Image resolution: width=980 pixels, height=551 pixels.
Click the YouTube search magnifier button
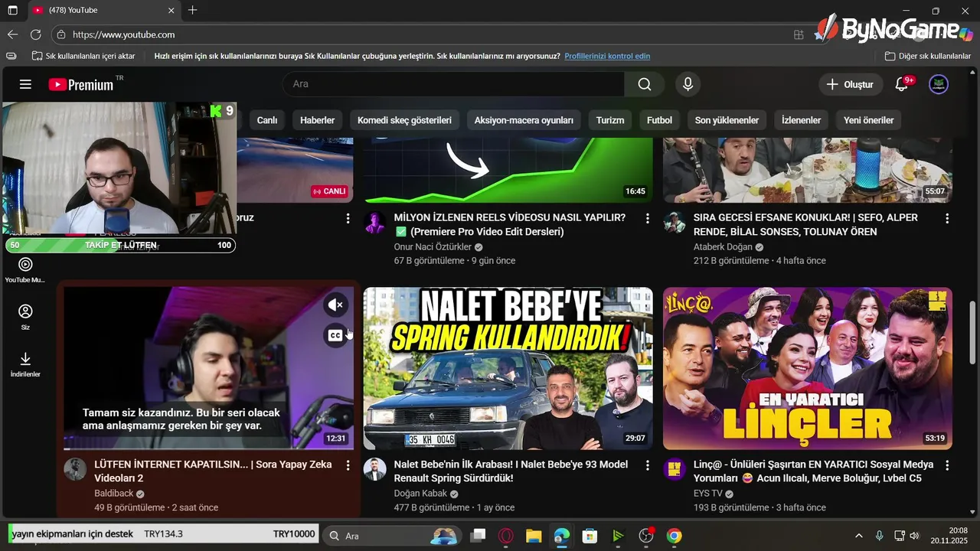point(645,84)
